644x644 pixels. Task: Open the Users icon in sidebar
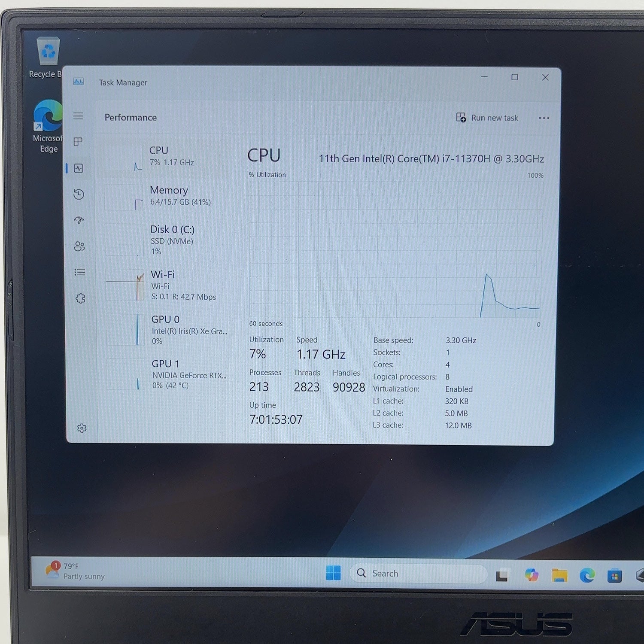tap(79, 246)
